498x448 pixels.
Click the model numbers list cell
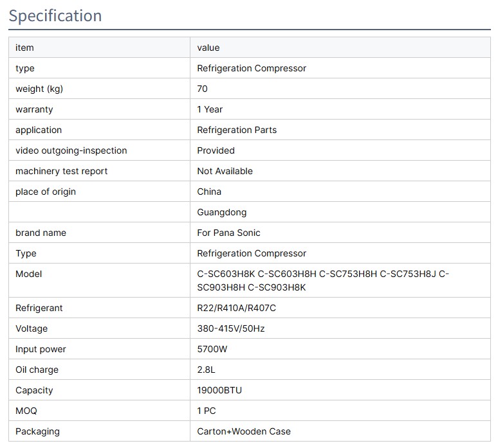click(323, 281)
